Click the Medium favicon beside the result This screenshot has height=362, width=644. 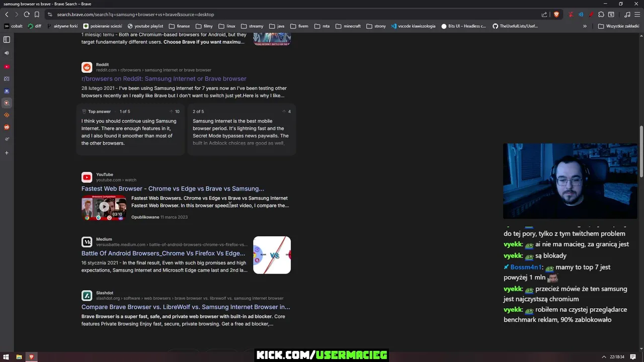pos(87,242)
